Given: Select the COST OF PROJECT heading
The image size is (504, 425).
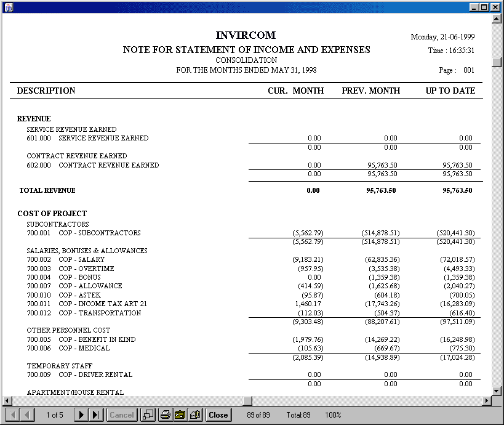Looking at the screenshot, I should tap(52, 214).
